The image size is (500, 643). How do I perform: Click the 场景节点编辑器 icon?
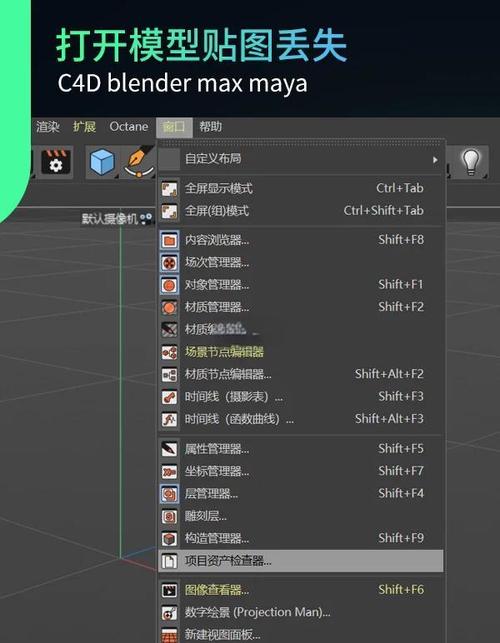[169, 352]
